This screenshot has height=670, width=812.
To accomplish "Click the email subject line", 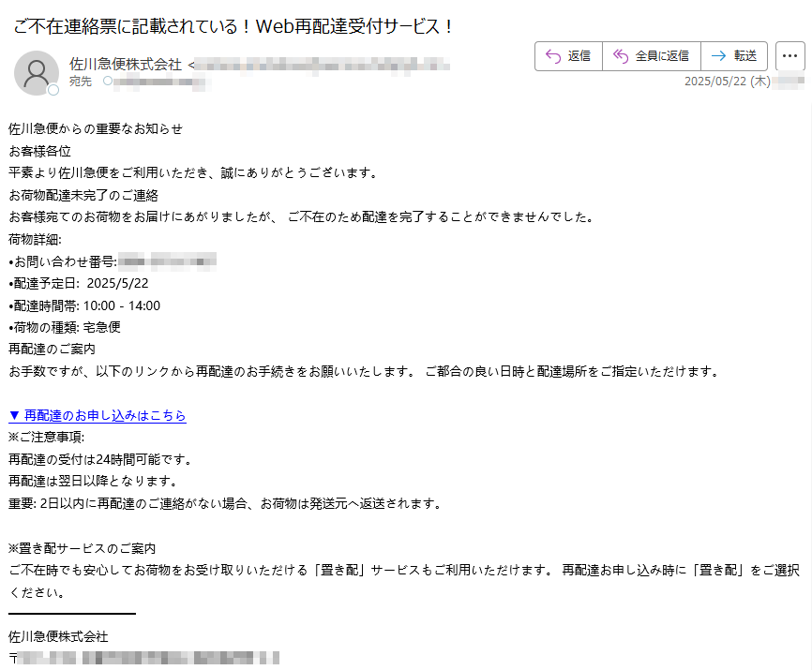I will tap(233, 26).
